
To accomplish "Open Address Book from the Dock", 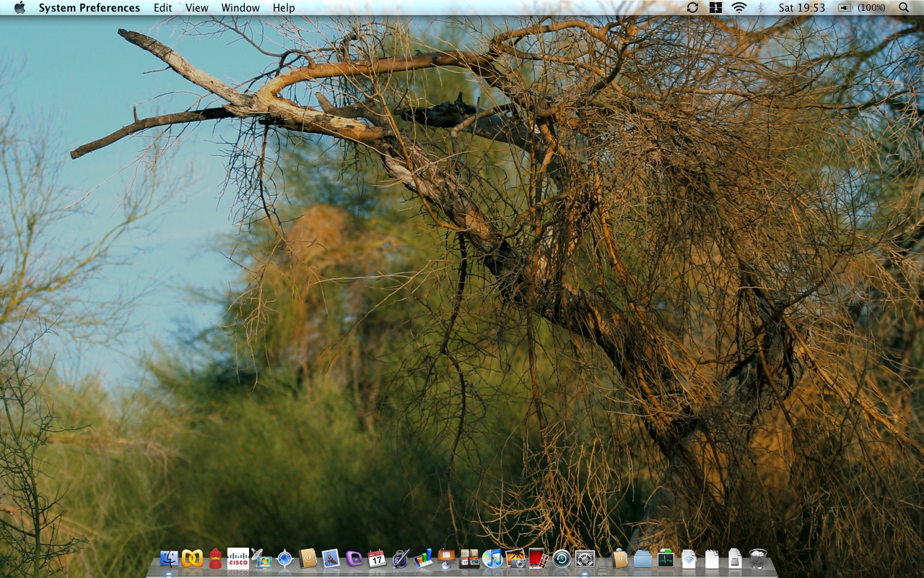I will coord(308,558).
